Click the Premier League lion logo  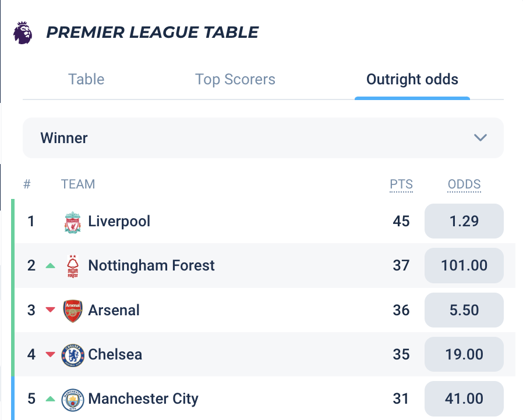coord(23,33)
